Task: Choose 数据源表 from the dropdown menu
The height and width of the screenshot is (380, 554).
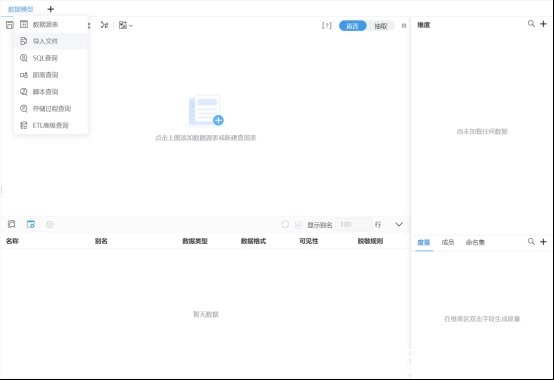Action: click(51, 24)
